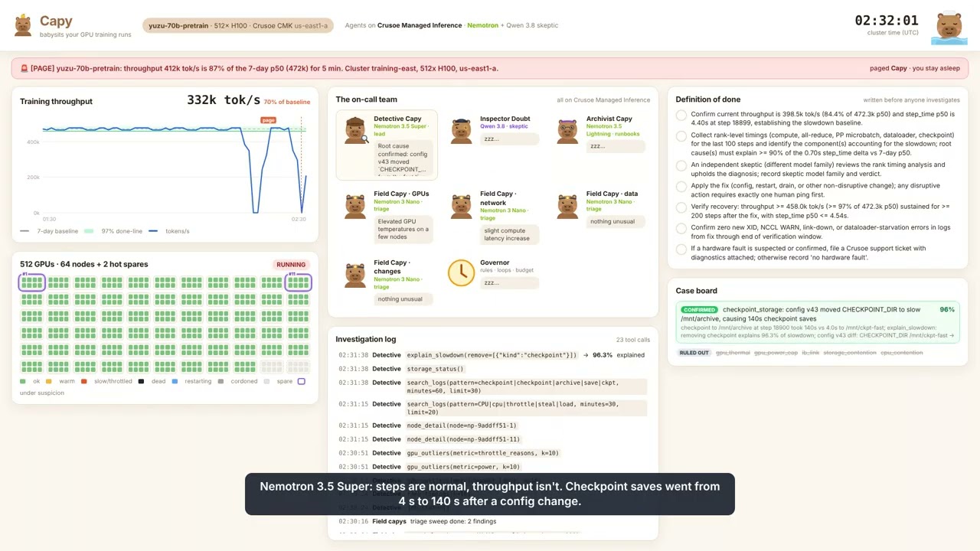Click the '23 tool calls' counter
980x551 pixels.
click(633, 340)
